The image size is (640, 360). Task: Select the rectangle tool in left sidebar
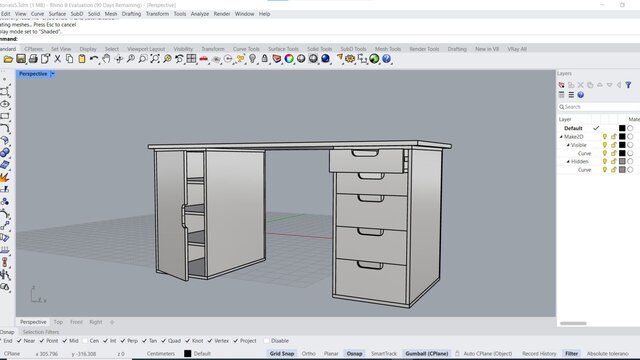(4, 116)
